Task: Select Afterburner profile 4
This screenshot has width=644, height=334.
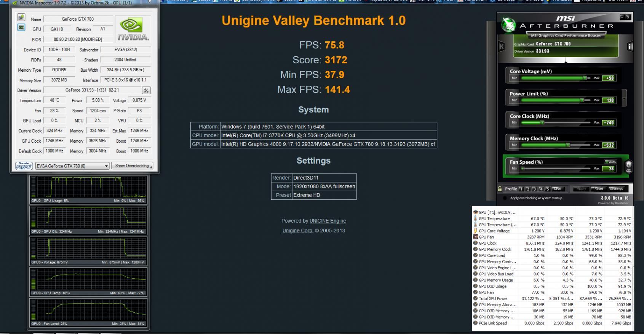Action: point(541,189)
